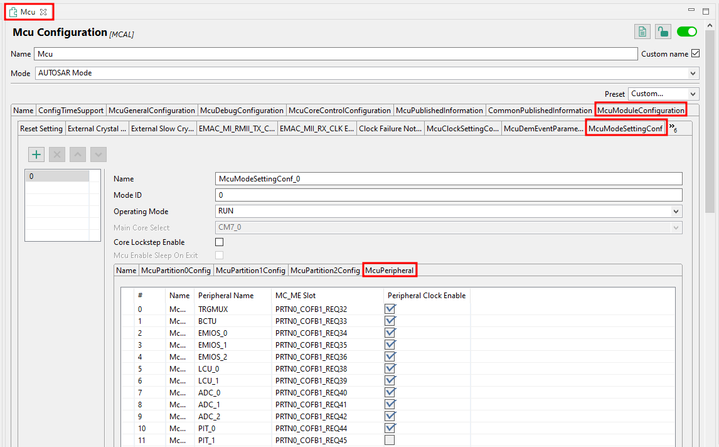The height and width of the screenshot is (447, 719).
Task: Open the McuPartition2Config tab
Action: tap(325, 270)
